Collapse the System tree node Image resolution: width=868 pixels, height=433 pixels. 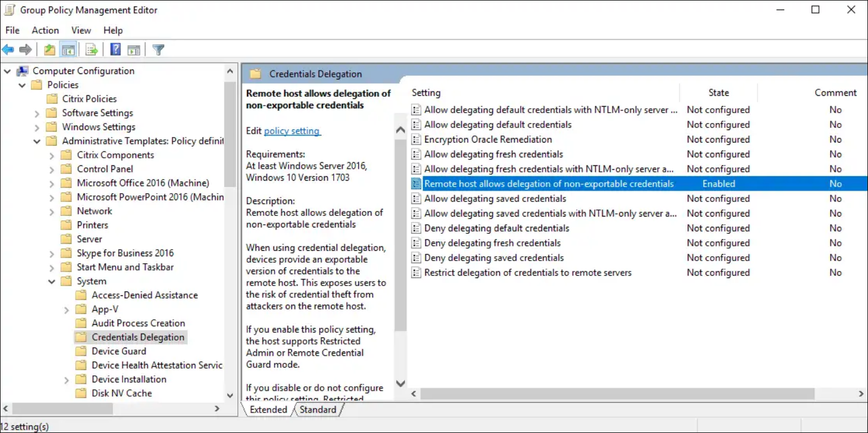[x=52, y=282]
